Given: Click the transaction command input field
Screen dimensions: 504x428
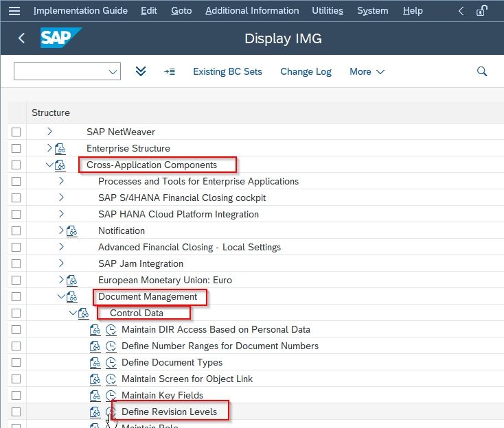Looking at the screenshot, I should [67, 71].
